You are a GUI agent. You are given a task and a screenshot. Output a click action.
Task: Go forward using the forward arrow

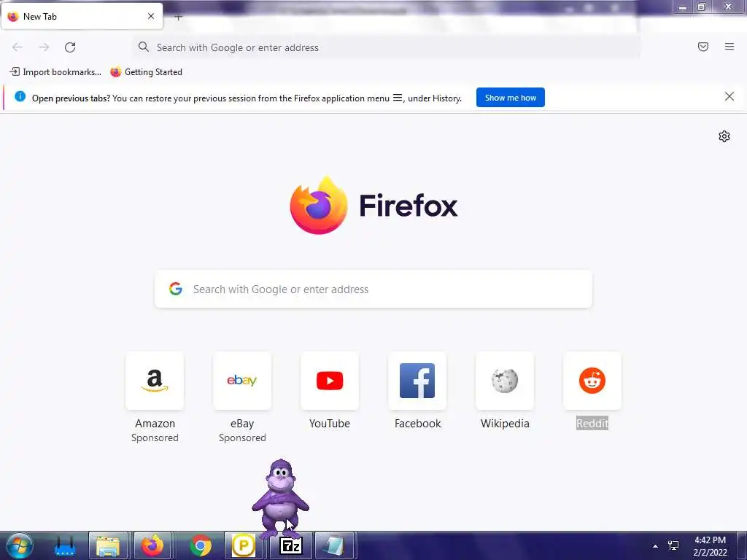click(x=44, y=47)
